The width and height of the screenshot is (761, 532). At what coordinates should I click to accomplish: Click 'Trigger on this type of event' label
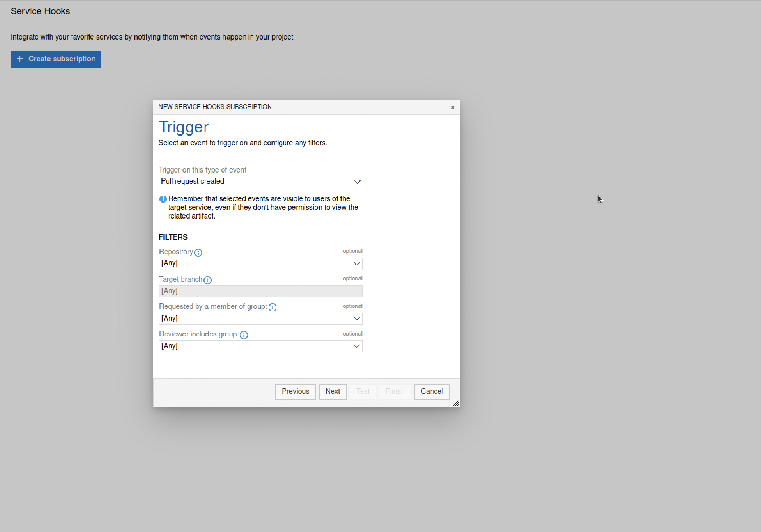[x=202, y=170]
